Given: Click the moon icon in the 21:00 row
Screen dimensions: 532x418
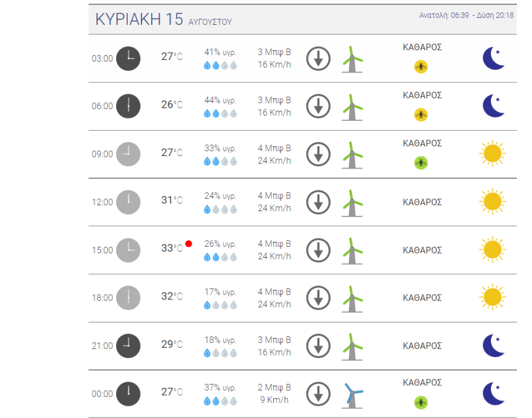Looking at the screenshot, I should click(493, 345).
